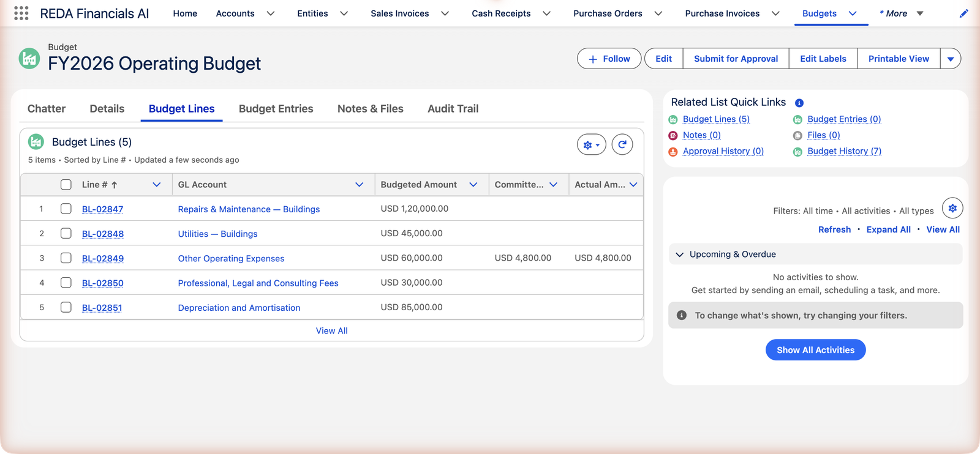The width and height of the screenshot is (980, 454).
Task: Click the Line # sort arrow
Action: [x=114, y=185]
